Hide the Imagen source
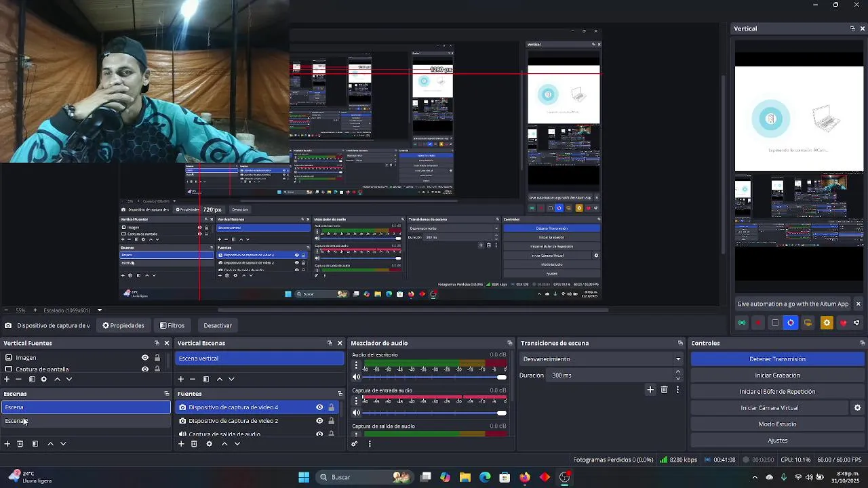Image resolution: width=868 pixels, height=488 pixels. [145, 358]
